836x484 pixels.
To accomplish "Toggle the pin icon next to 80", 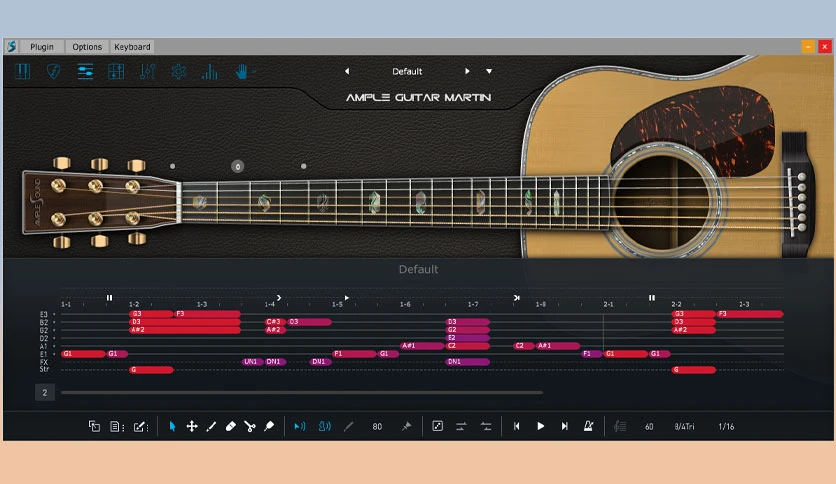I will click(x=406, y=426).
